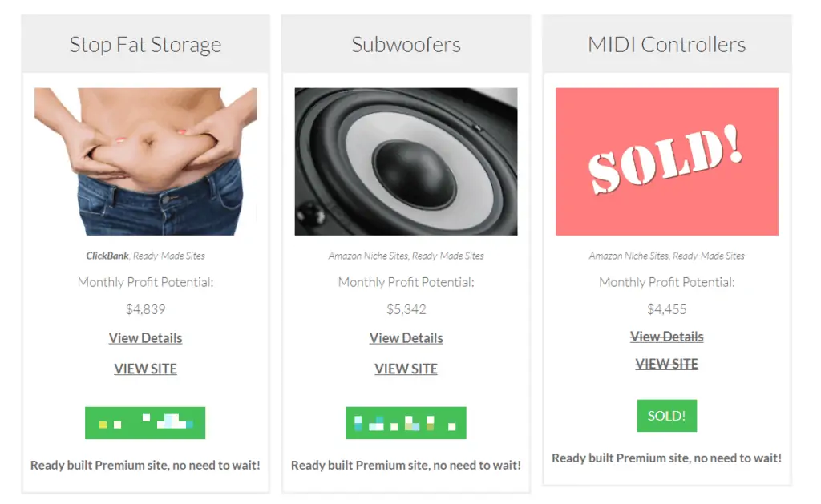Click the Subwoofers card heading
This screenshot has width=821, height=504.
(x=406, y=45)
